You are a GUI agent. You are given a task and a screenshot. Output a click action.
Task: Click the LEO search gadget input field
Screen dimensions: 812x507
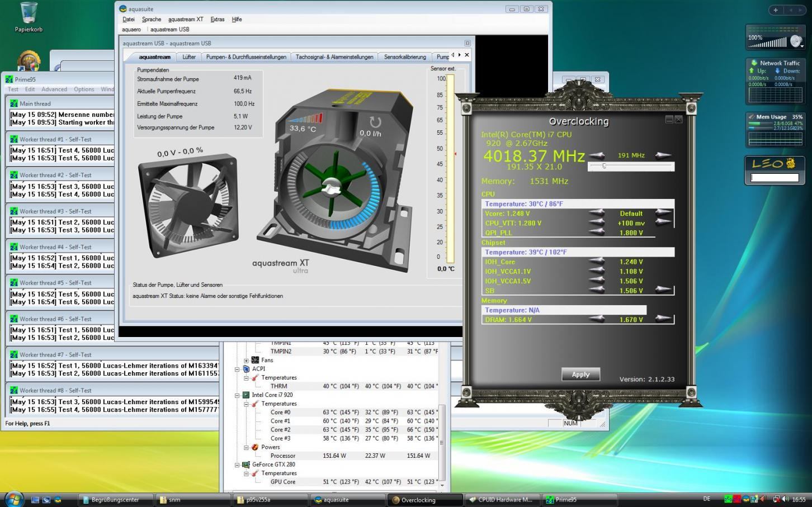pos(775,178)
